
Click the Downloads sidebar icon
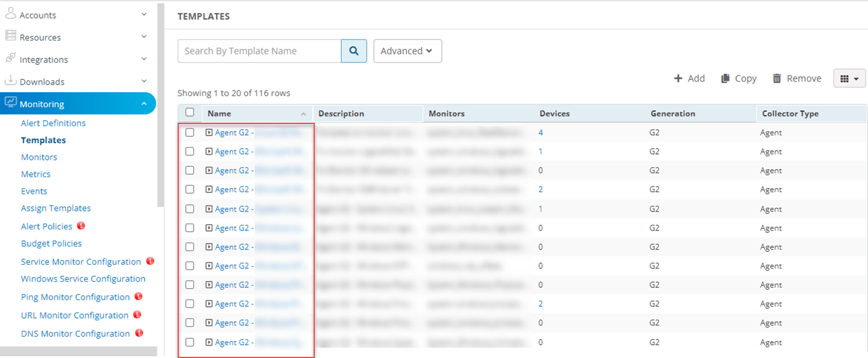click(x=10, y=81)
